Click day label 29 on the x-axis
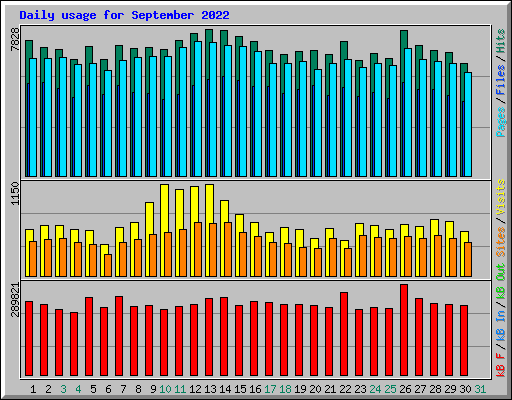512x400 pixels. pos(450,389)
